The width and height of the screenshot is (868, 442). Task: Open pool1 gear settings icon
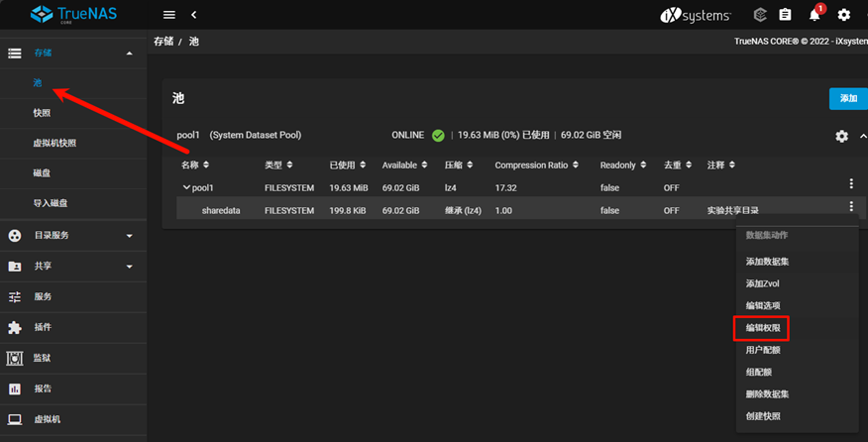coord(841,136)
